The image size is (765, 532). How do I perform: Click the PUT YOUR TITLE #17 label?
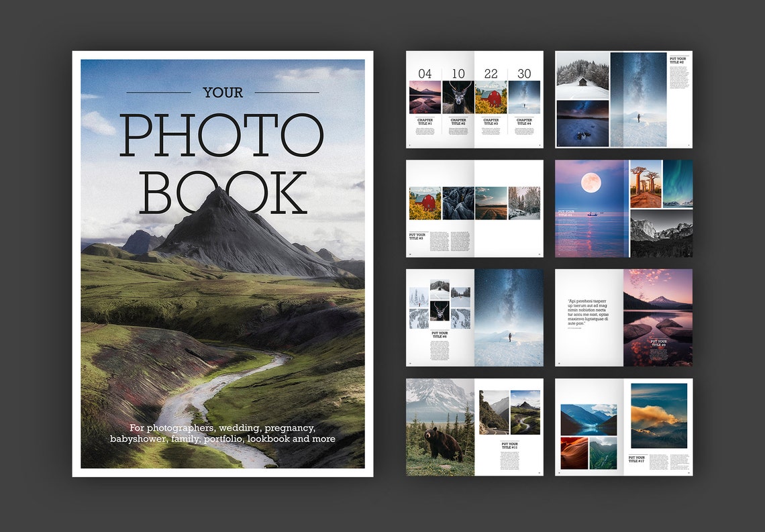(x=637, y=458)
